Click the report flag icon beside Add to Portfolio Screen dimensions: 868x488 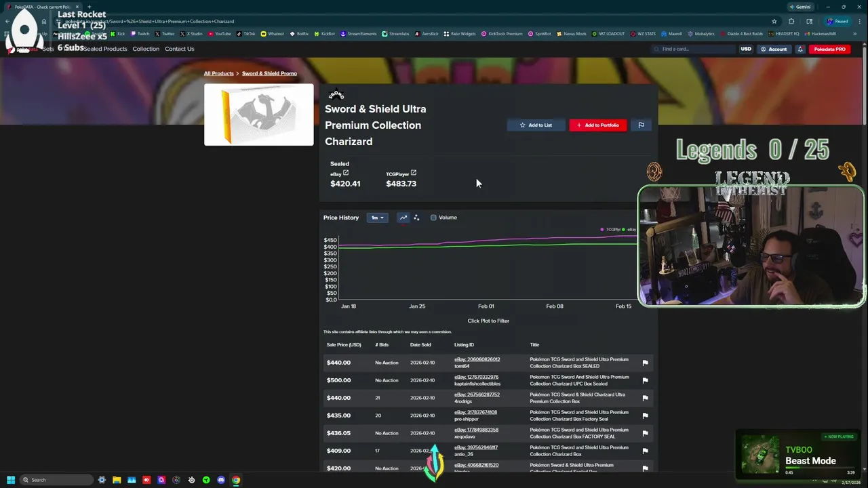point(641,125)
